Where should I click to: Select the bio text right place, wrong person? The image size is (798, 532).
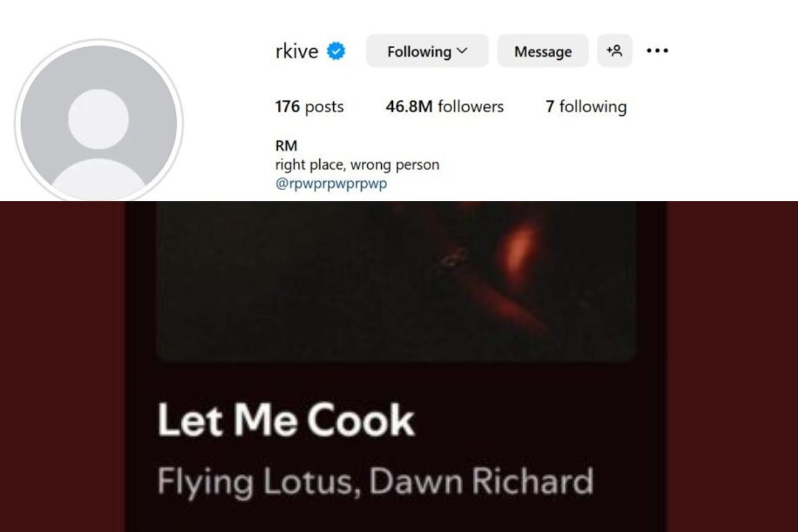coord(357,164)
